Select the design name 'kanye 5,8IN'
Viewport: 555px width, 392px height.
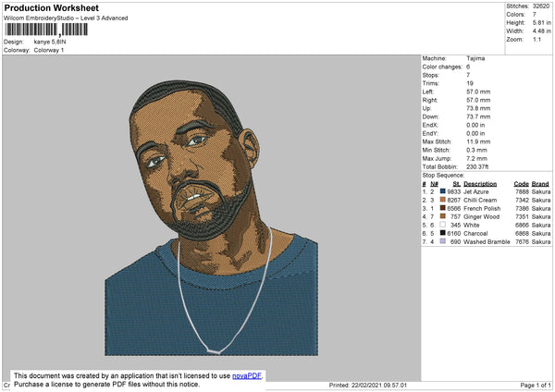pyautogui.click(x=50, y=42)
